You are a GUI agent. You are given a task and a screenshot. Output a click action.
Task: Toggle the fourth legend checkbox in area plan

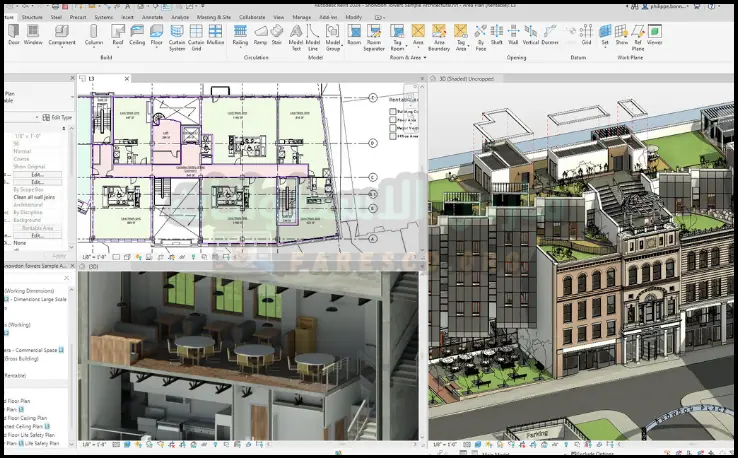coord(392,135)
